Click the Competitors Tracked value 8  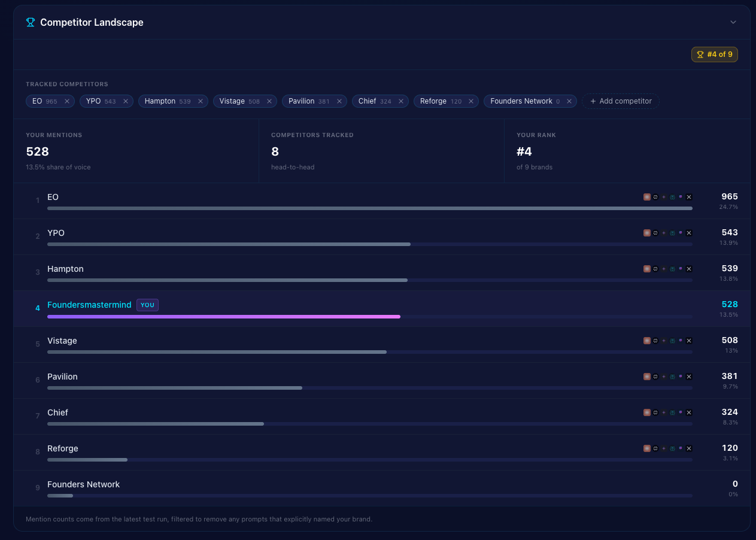click(x=275, y=151)
